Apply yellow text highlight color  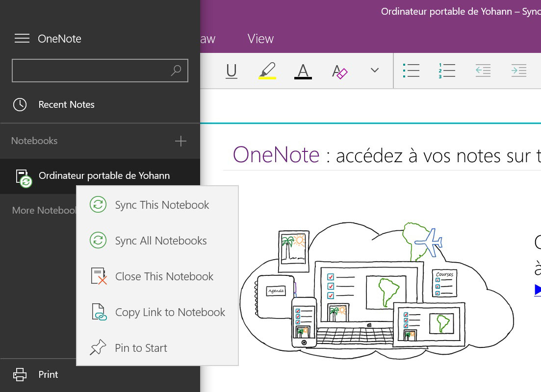pos(267,71)
